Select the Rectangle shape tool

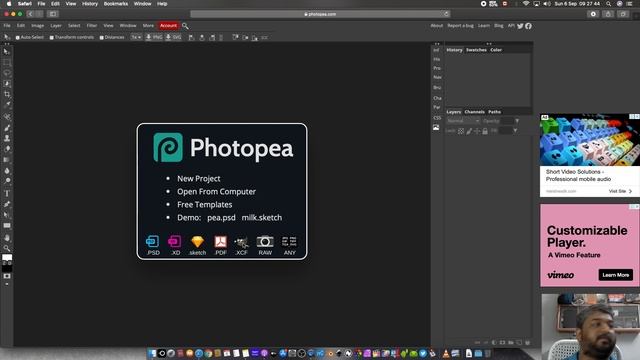7,225
